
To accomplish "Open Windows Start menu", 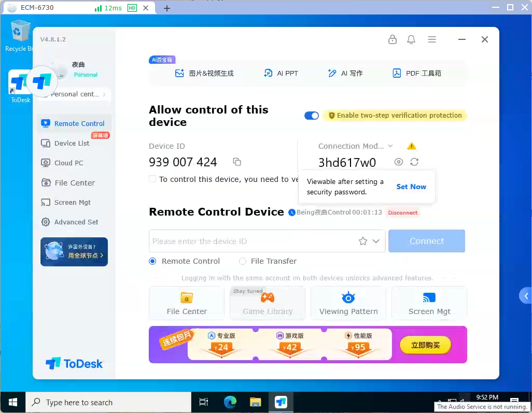I will pyautogui.click(x=13, y=402).
